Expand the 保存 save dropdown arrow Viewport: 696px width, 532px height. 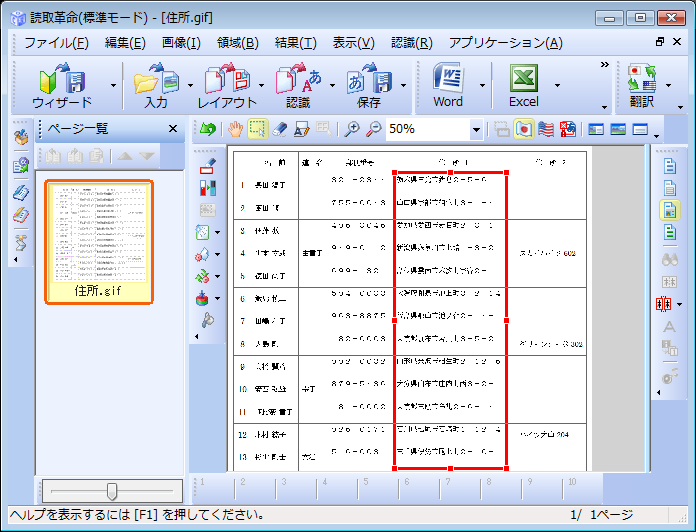pos(403,86)
